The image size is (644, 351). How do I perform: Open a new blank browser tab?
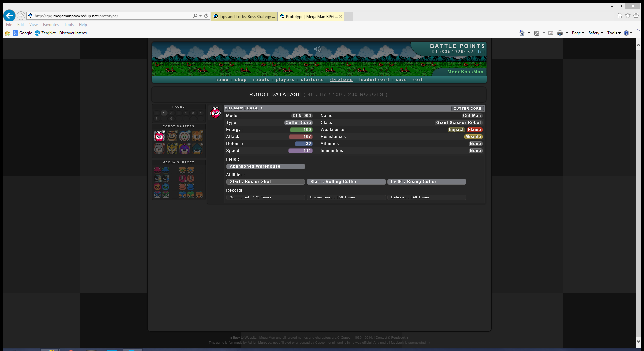pos(349,16)
